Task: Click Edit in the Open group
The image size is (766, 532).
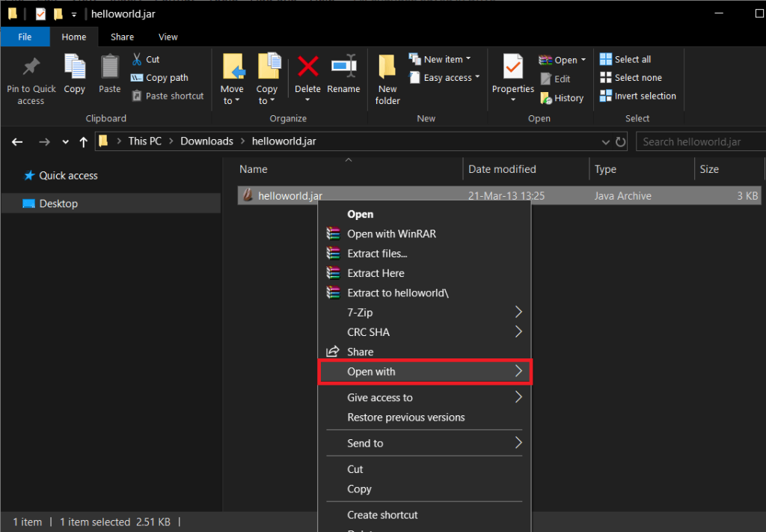Action: tap(556, 79)
